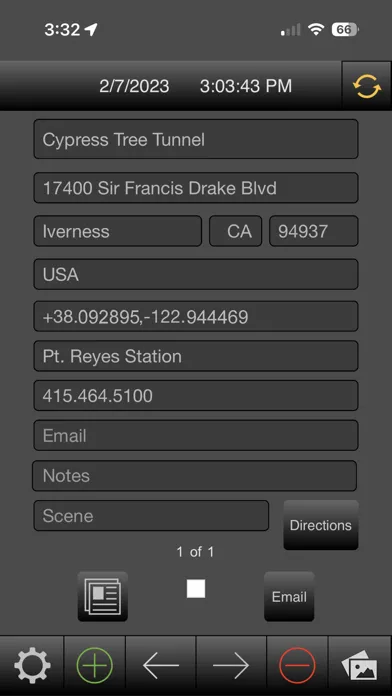Tap the Email button

click(289, 596)
